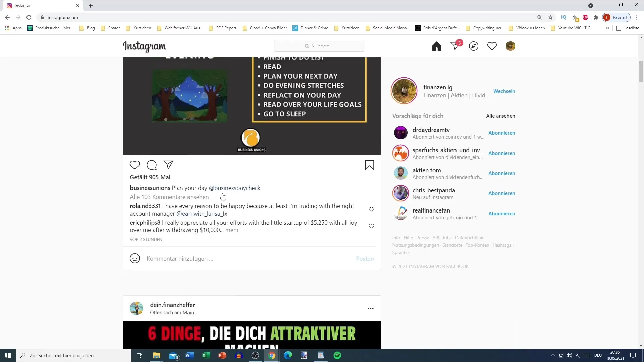The width and height of the screenshot is (644, 362).
Task: Open options menu for dein.finanzhelfer post
Action: [x=371, y=308]
